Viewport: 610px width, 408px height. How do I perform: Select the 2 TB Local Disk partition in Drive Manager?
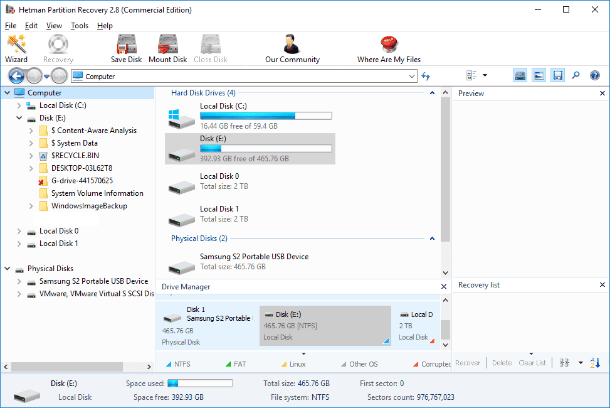pyautogui.click(x=416, y=326)
